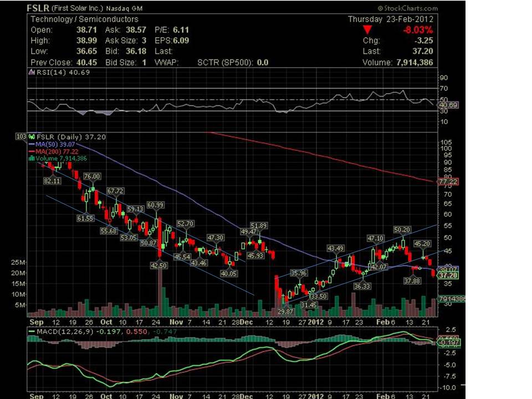Click the -8.03% percent change figure

click(x=418, y=30)
